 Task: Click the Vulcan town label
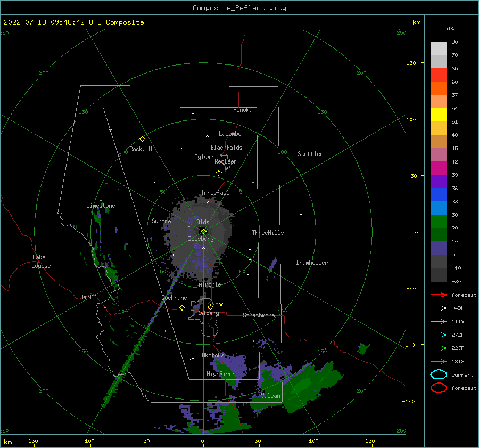point(270,396)
